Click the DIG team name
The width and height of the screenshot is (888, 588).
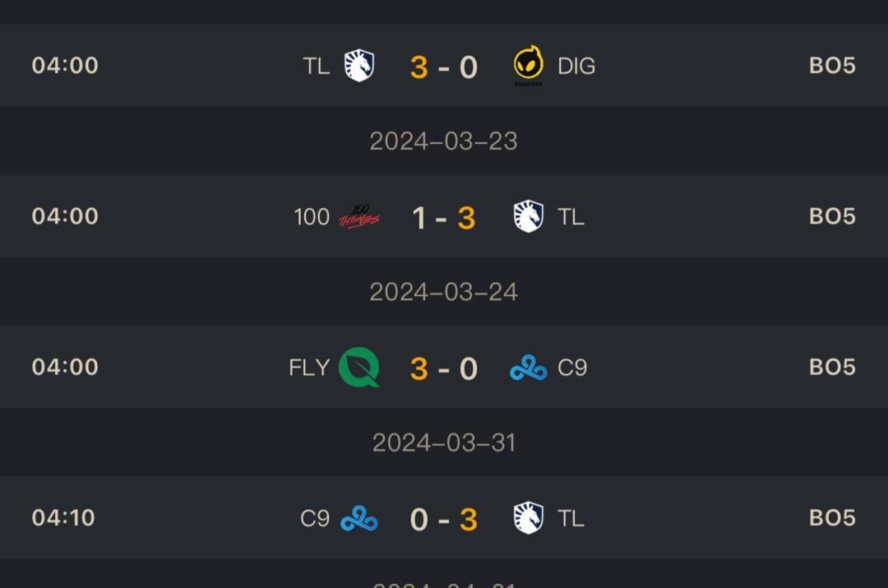pyautogui.click(x=576, y=66)
